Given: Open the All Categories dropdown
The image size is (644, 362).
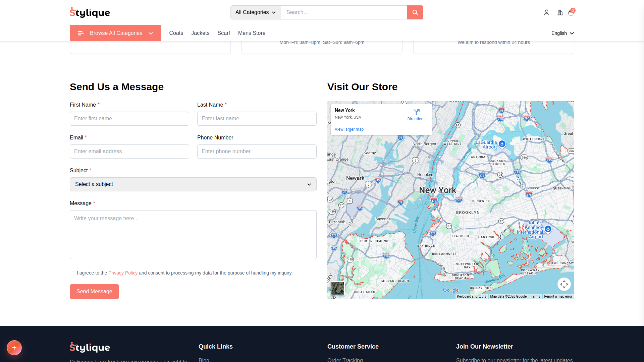Looking at the screenshot, I should (x=256, y=12).
